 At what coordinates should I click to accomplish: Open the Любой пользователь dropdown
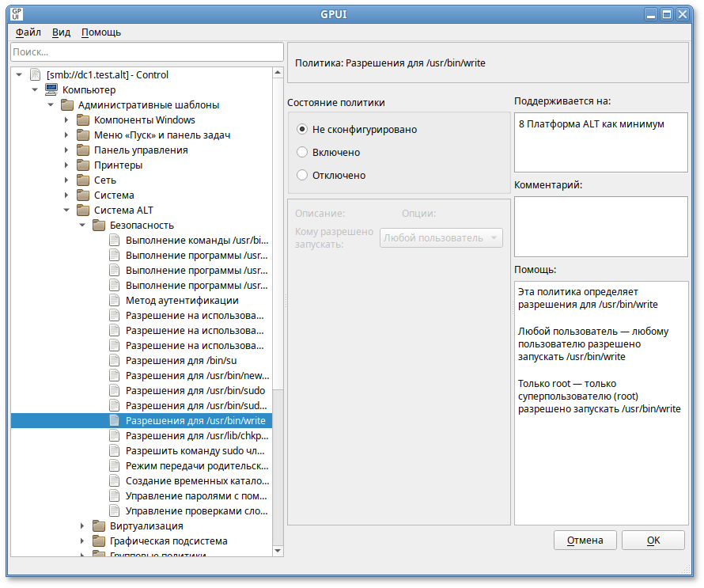coord(441,237)
